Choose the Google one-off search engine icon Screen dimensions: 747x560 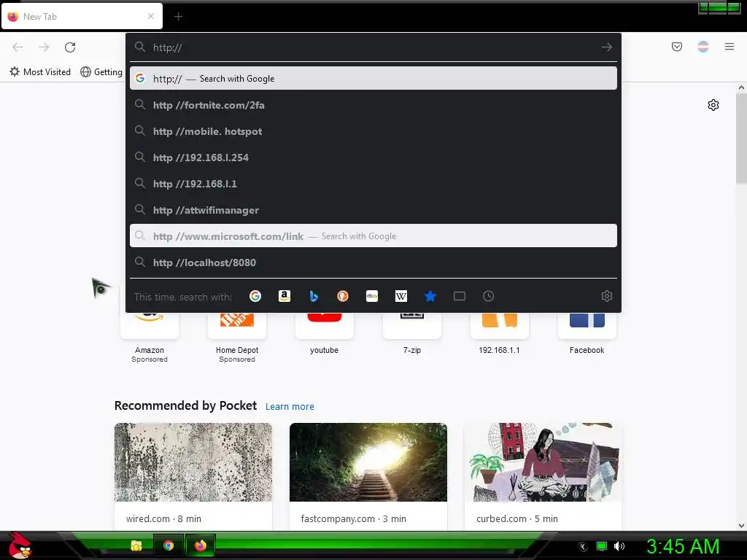(255, 296)
